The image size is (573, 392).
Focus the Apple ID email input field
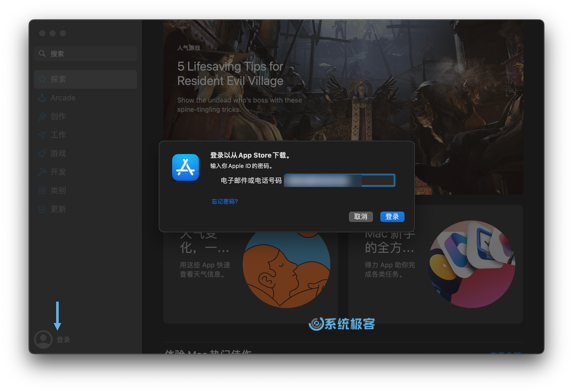[339, 180]
